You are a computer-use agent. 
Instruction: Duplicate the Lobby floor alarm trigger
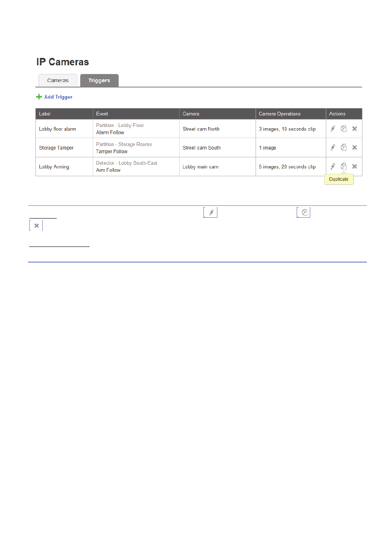(x=344, y=129)
